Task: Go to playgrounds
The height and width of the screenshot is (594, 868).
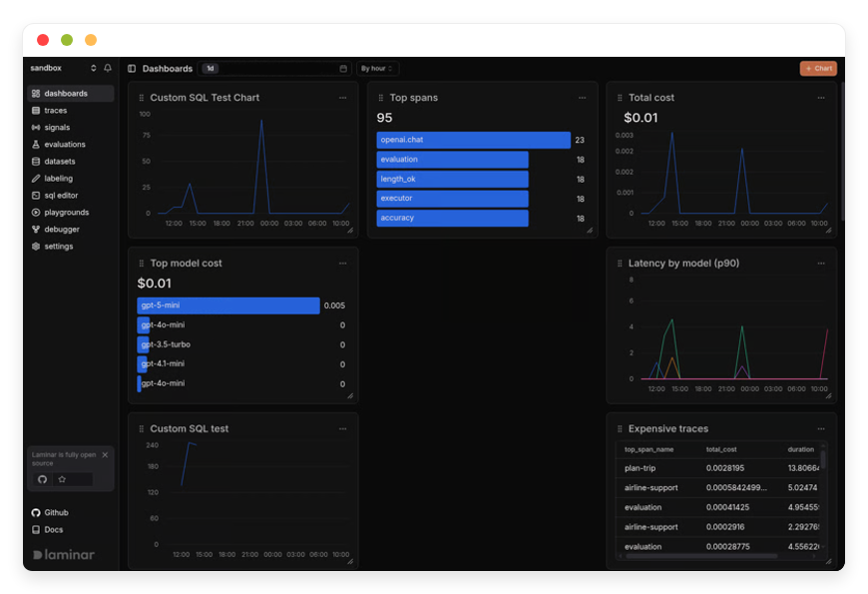Action: pyautogui.click(x=70, y=213)
